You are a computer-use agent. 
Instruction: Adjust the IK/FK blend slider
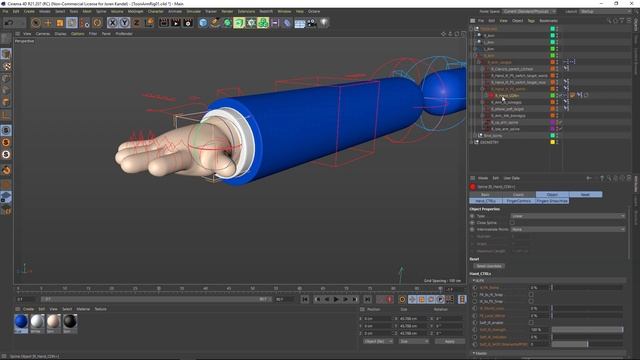587,288
